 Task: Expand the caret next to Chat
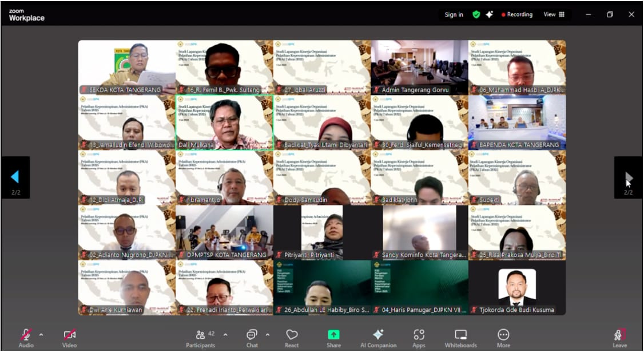[268, 334]
